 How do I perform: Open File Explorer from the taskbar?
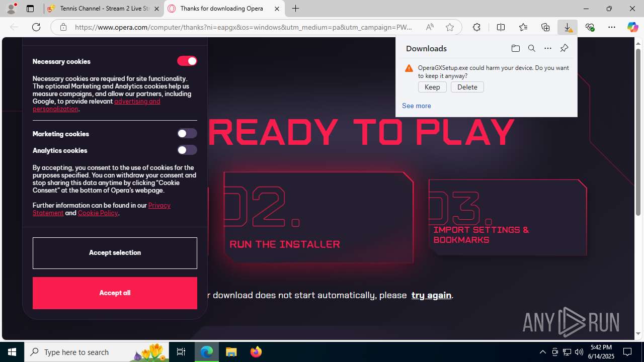[231, 352]
